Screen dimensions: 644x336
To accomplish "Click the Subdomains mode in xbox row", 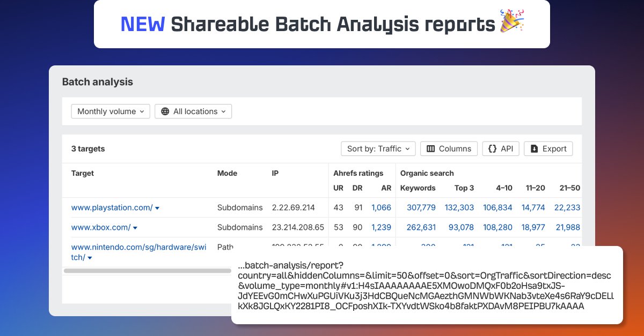I will 240,227.
